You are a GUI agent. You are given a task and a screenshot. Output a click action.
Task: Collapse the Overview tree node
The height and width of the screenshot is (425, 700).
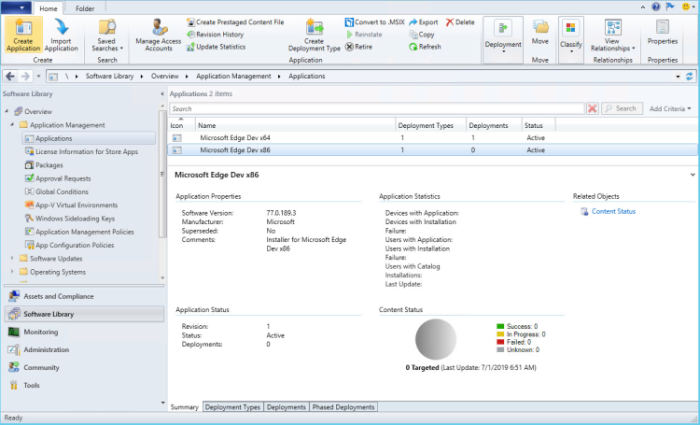[7, 111]
